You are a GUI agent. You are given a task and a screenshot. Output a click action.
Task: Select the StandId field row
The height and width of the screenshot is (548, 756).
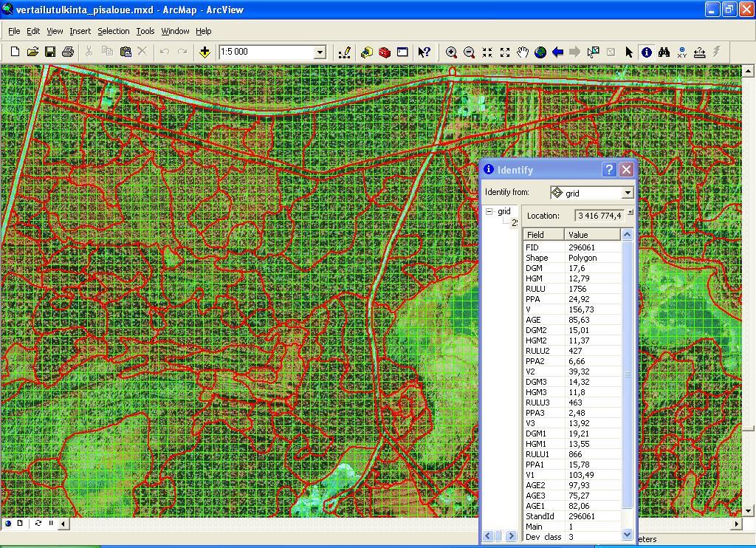click(572, 516)
